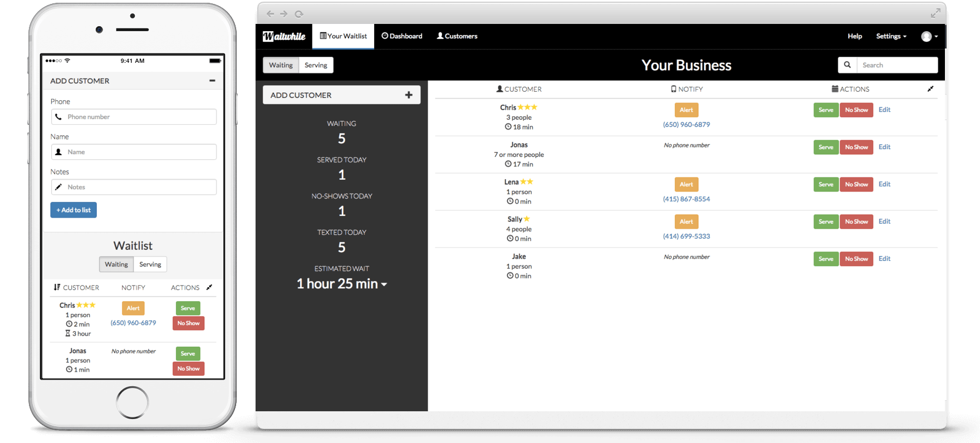The width and height of the screenshot is (980, 443).
Task: Edit Jake entry
Action: pos(884,259)
